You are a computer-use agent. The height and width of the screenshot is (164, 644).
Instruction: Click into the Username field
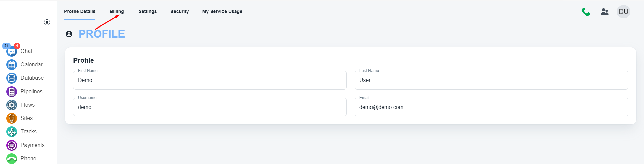coord(210,107)
